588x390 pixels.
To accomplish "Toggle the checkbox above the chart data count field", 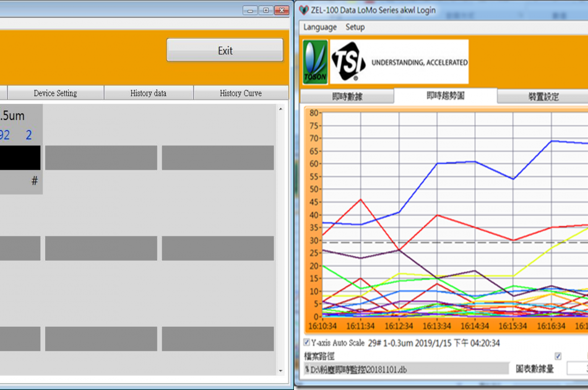I will (x=558, y=356).
